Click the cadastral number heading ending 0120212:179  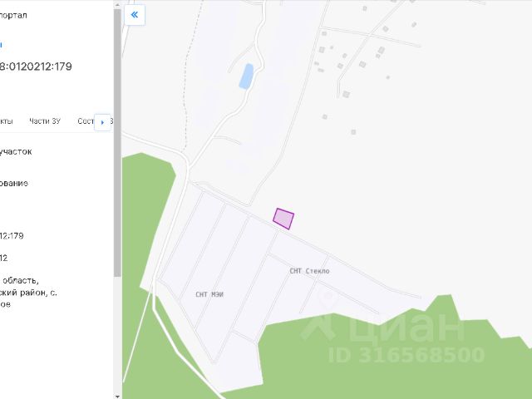click(x=36, y=66)
